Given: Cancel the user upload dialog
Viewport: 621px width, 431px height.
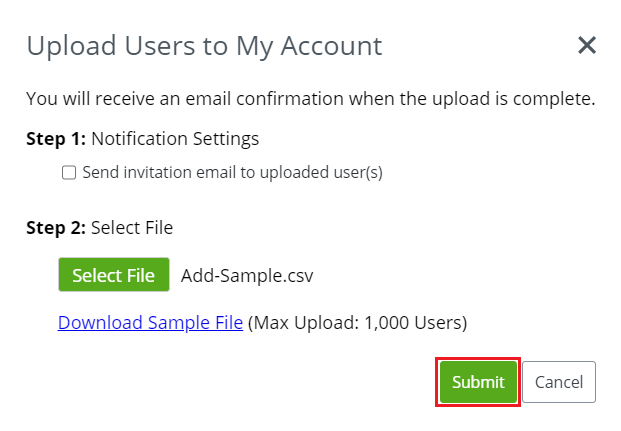Looking at the screenshot, I should click(x=559, y=382).
